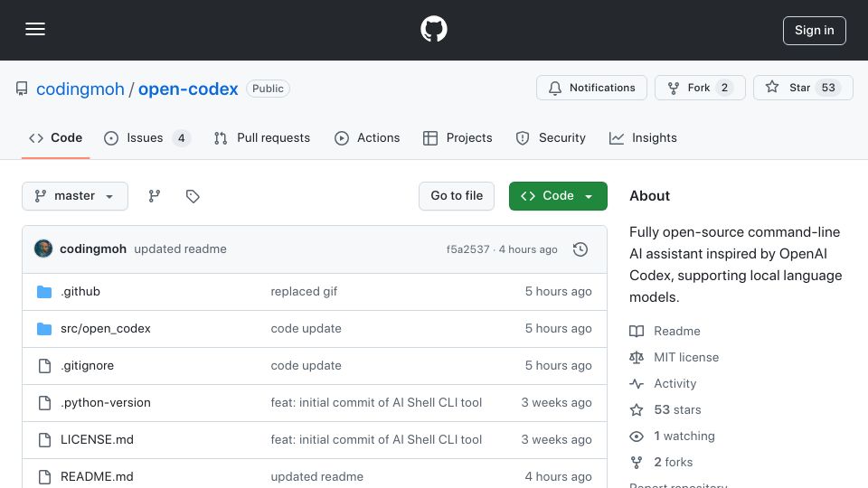Click the star count badge 53

[828, 88]
